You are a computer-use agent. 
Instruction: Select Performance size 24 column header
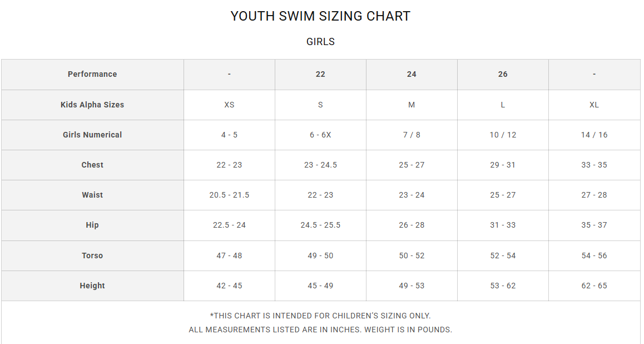[412, 74]
